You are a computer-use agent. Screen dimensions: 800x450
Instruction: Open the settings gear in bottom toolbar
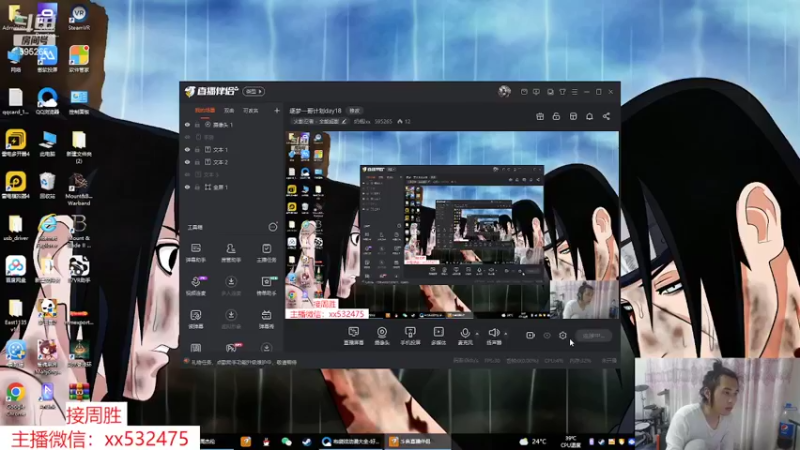tap(563, 335)
